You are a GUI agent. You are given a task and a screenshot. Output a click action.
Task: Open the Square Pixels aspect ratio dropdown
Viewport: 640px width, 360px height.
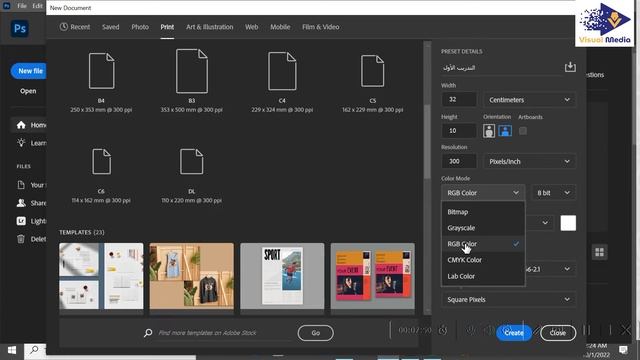[x=509, y=300]
